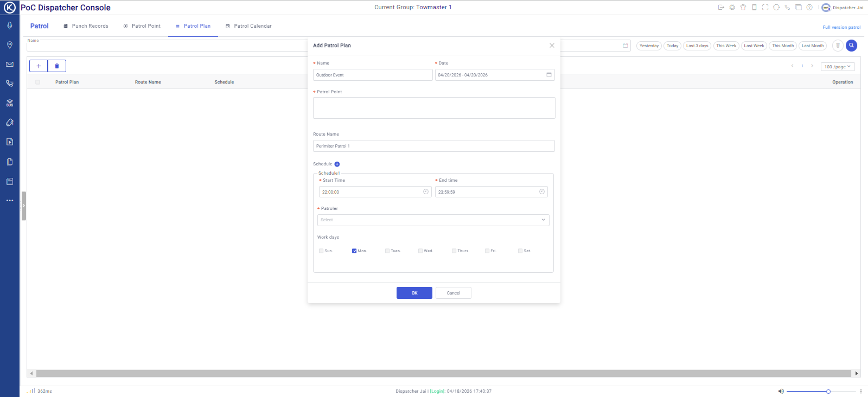Click the OK button in dialog
This screenshot has width=868, height=397.
(x=414, y=293)
